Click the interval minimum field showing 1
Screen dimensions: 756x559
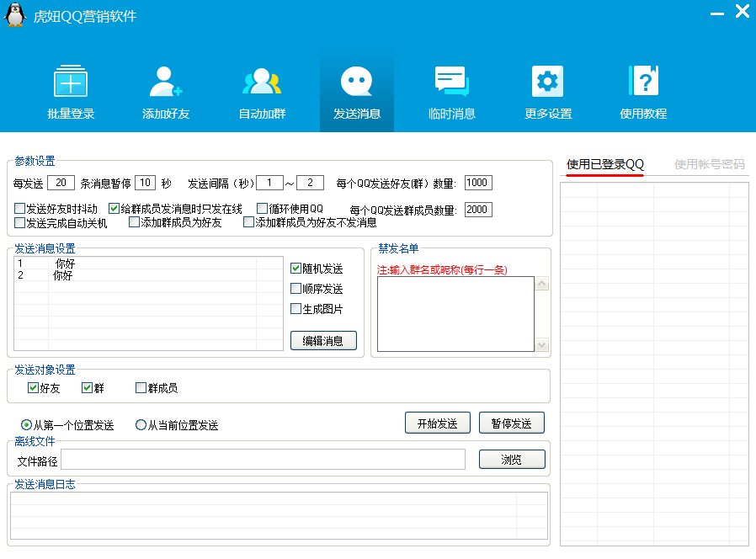269,183
